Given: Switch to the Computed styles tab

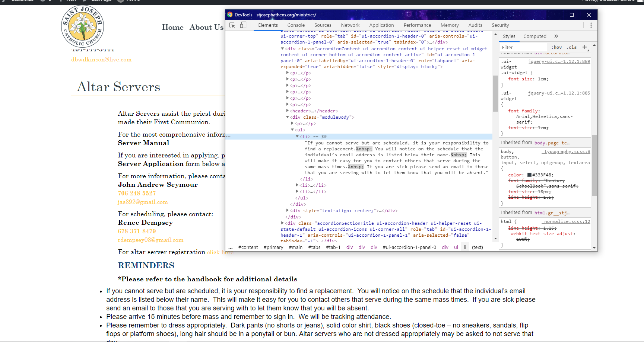Looking at the screenshot, I should point(534,36).
